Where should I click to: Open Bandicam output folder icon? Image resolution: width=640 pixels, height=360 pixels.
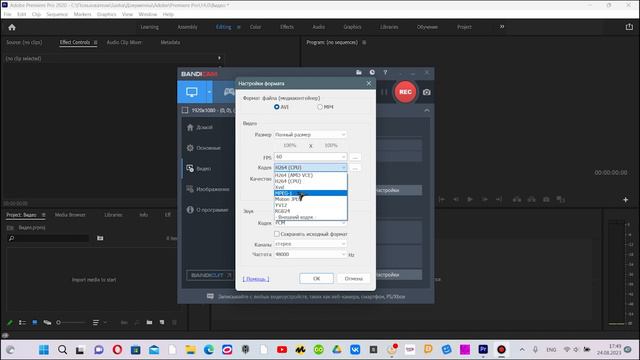[359, 72]
